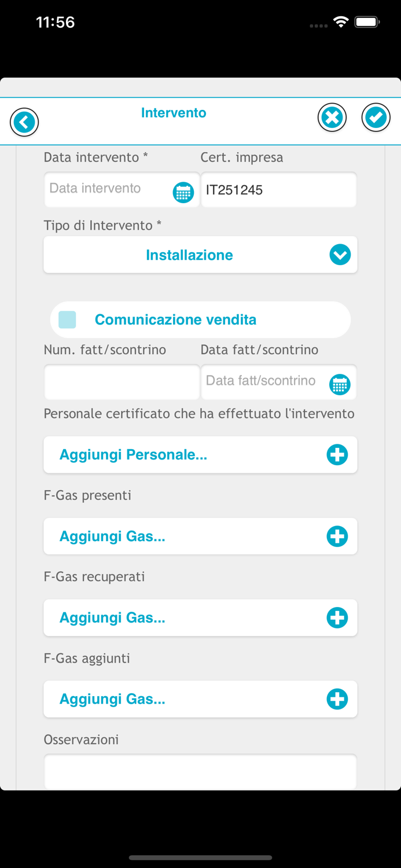Tap the plus icon for F-Gas aggiunti

337,699
